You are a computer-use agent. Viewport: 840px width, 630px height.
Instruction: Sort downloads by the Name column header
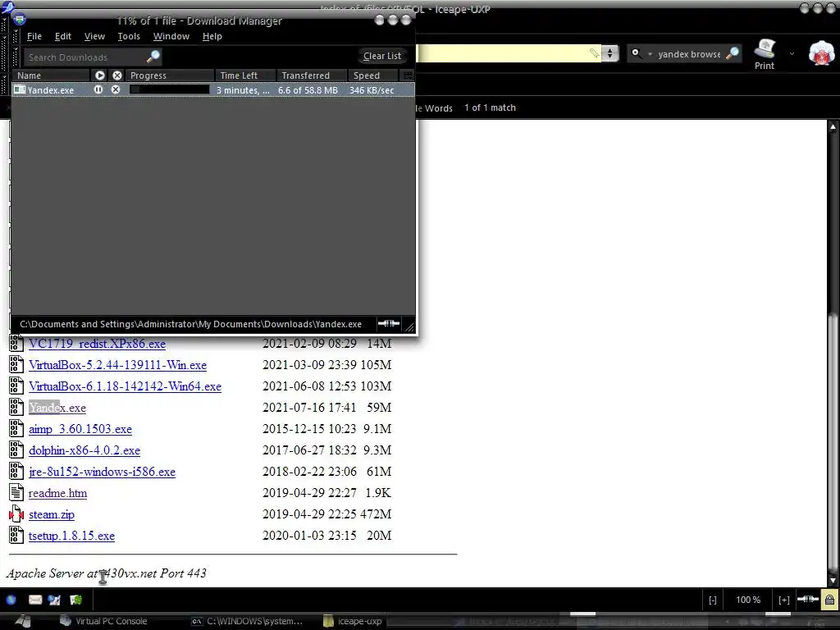[52, 75]
